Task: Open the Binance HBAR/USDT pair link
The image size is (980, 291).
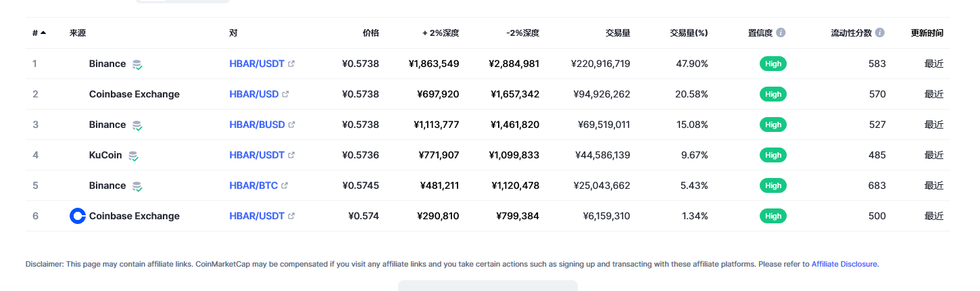Action: tap(257, 64)
